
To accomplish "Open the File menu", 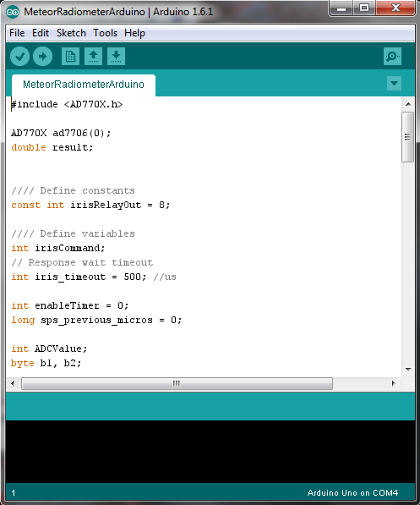I will 17,33.
